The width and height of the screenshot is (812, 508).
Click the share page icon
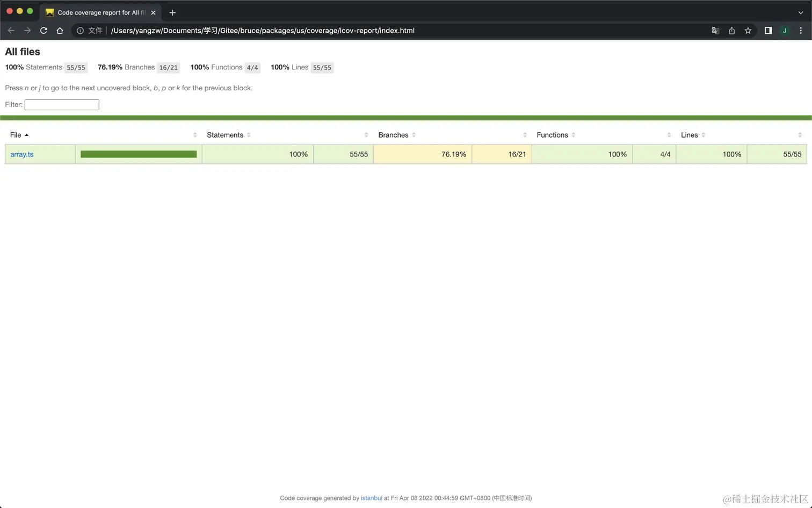(731, 31)
